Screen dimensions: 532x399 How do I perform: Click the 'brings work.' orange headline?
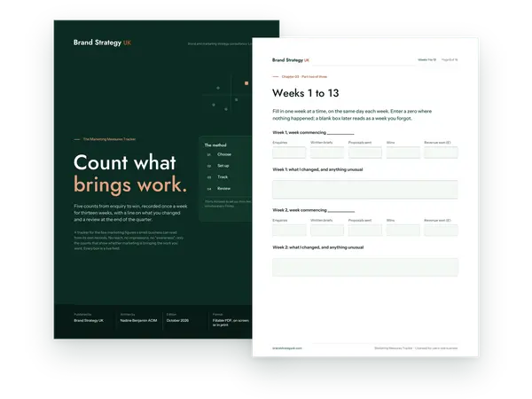(130, 185)
